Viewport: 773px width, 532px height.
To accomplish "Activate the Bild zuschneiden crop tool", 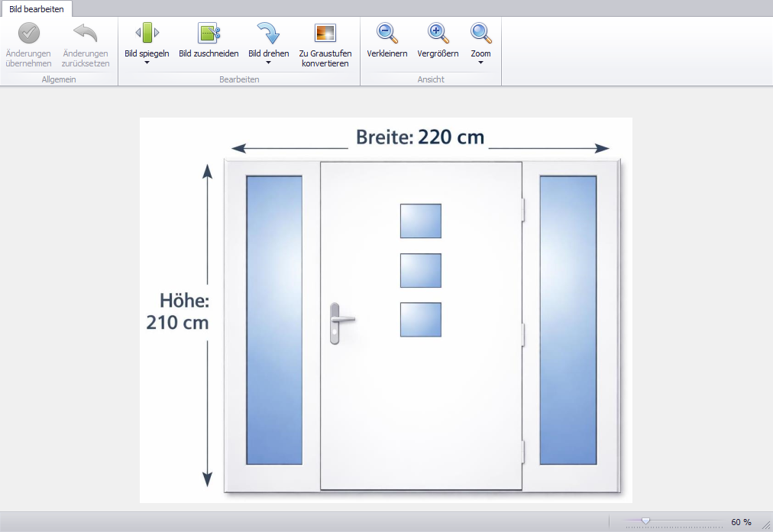I will coord(209,34).
